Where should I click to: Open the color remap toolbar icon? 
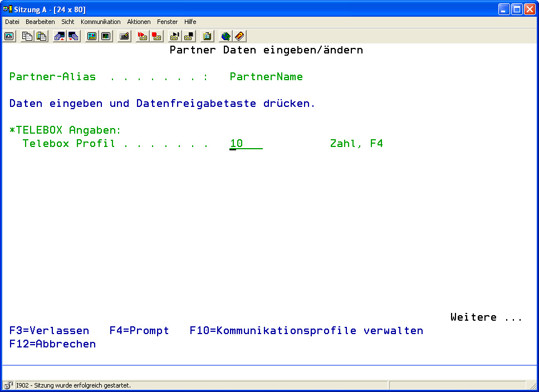pos(106,36)
